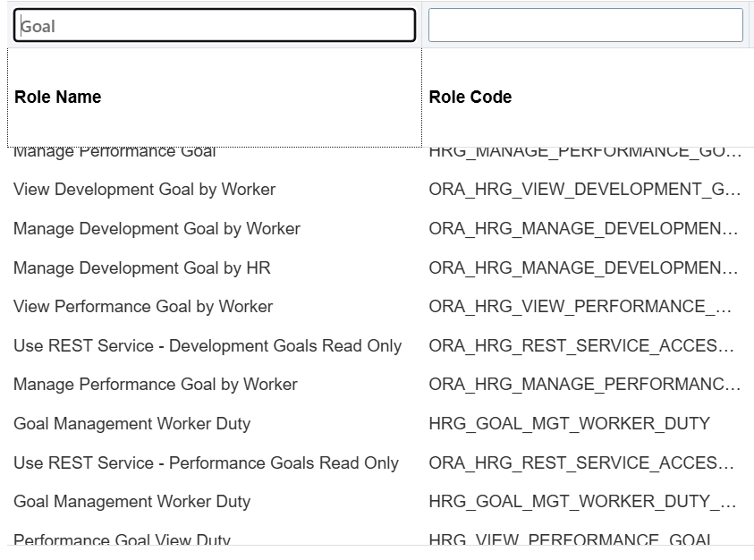Choose Use REST Service - Performance Goals Read Only
This screenshot has width=754, height=560.
206,463
